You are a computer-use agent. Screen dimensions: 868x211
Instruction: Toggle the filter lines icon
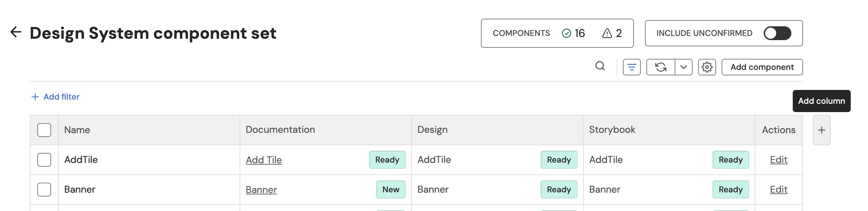coord(631,67)
